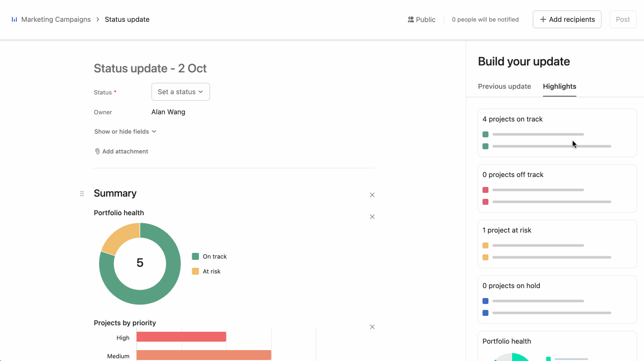Click the plus icon in Add recipients
The height and width of the screenshot is (361, 644).
pyautogui.click(x=543, y=20)
